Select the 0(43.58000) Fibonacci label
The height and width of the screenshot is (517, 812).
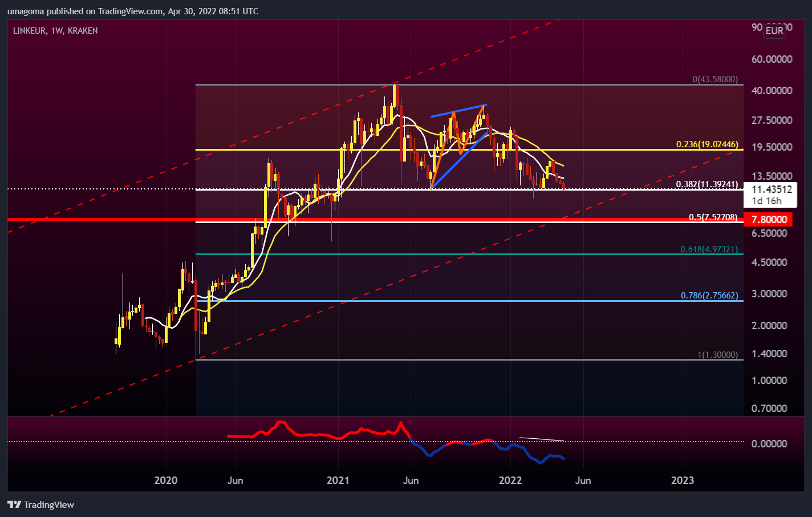(715, 79)
